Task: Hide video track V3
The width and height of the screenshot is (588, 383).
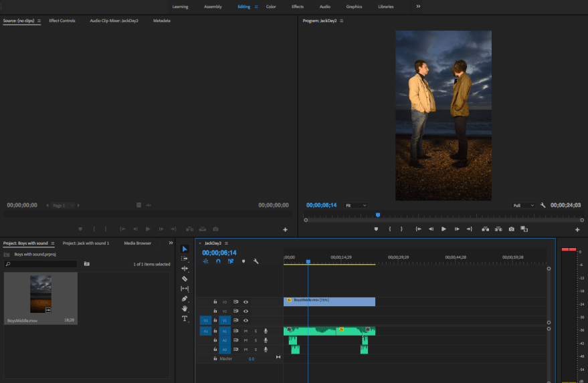Action: click(x=246, y=301)
